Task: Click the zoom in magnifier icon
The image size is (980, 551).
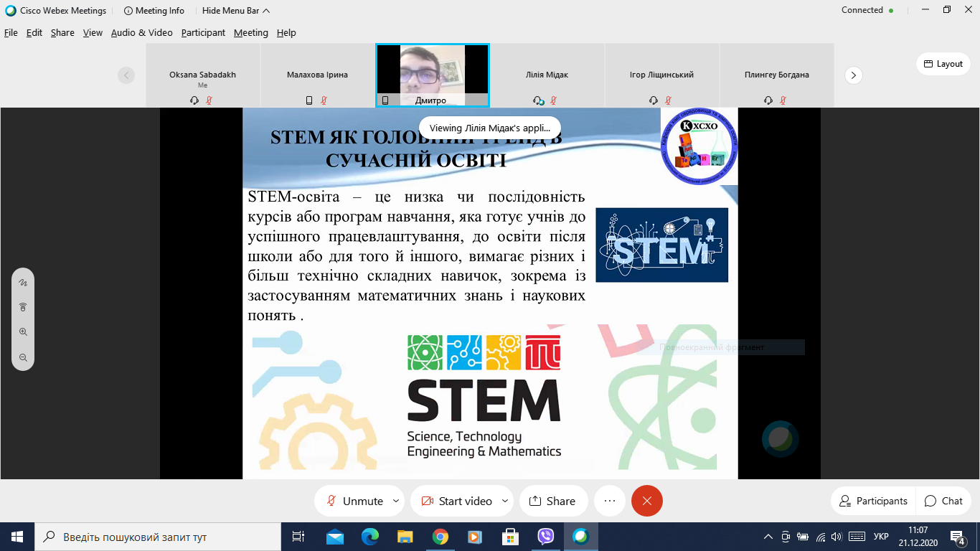Action: [x=23, y=332]
